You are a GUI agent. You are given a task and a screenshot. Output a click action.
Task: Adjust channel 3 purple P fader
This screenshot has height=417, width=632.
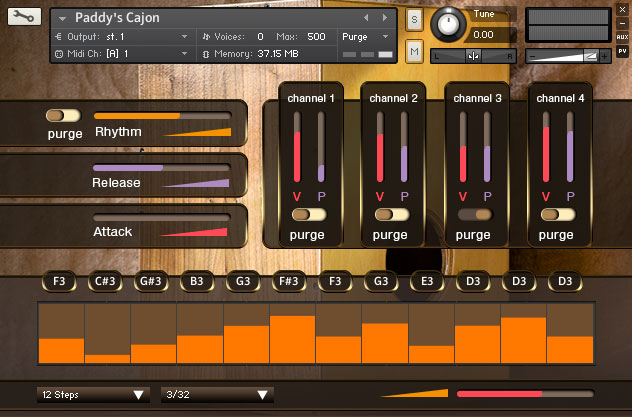tap(487, 147)
